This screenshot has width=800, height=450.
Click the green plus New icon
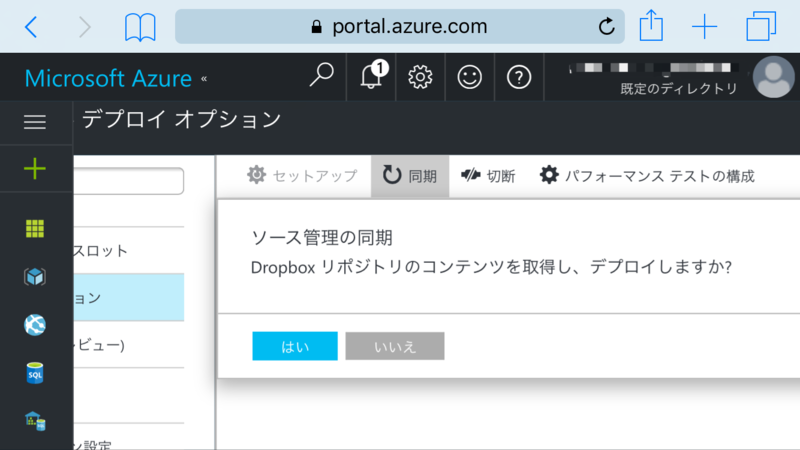[x=35, y=169]
